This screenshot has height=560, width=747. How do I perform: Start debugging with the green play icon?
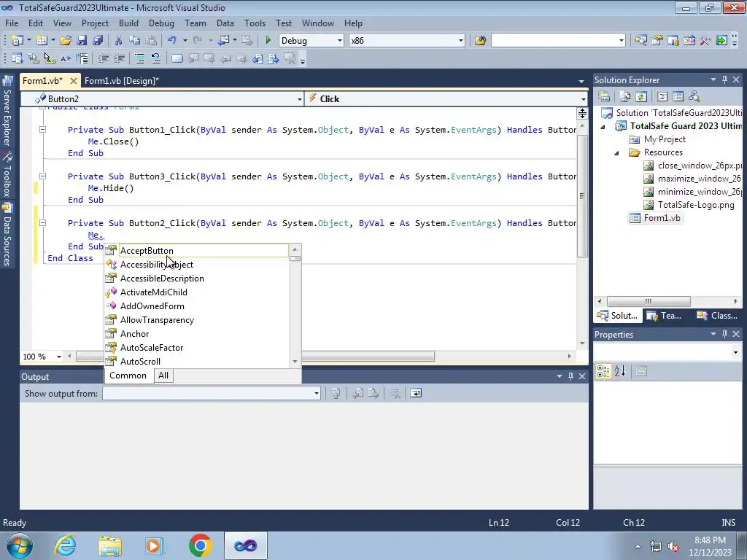268,41
